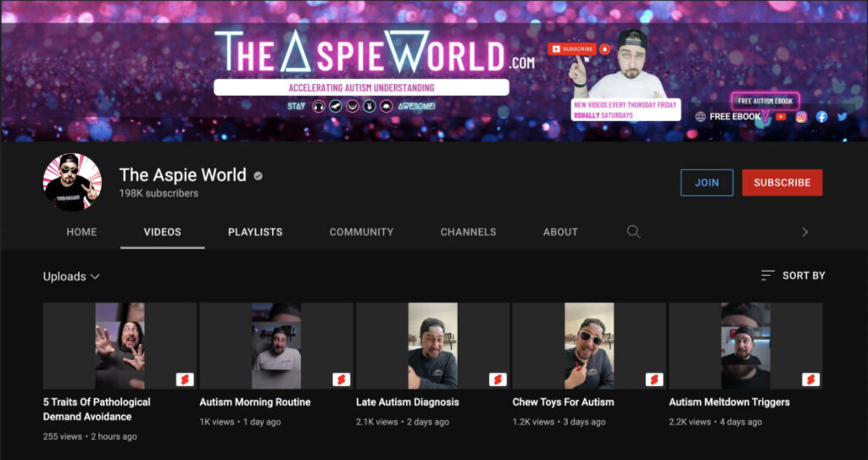This screenshot has height=460, width=868.
Task: Open Autism Morning Routine video title
Action: pyautogui.click(x=255, y=402)
